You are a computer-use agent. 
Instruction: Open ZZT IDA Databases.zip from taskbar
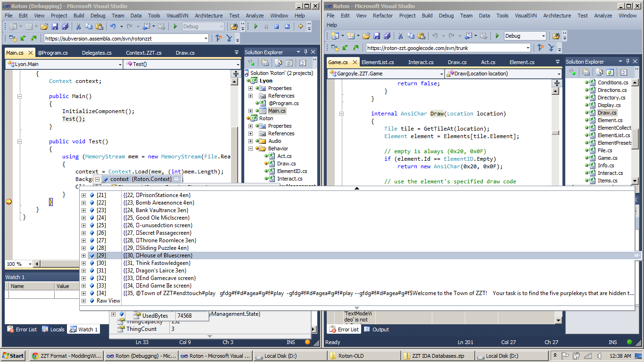pos(438,356)
